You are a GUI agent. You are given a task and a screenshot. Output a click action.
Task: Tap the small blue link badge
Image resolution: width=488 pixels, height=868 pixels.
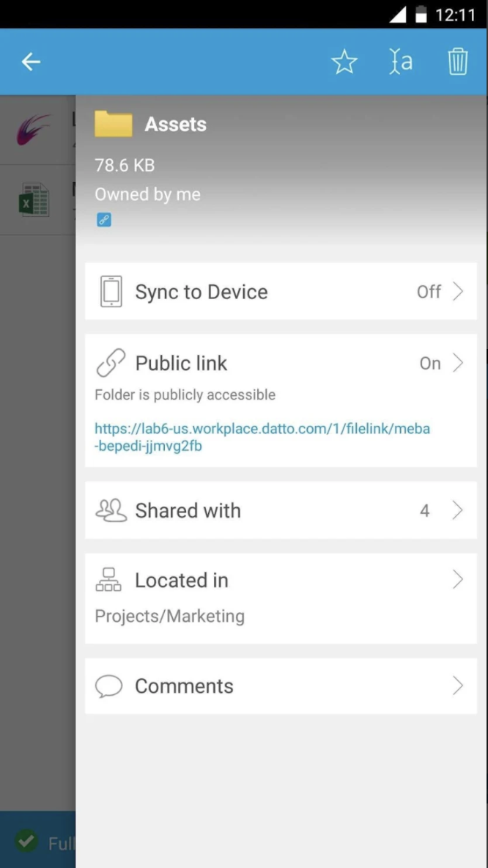pyautogui.click(x=104, y=220)
